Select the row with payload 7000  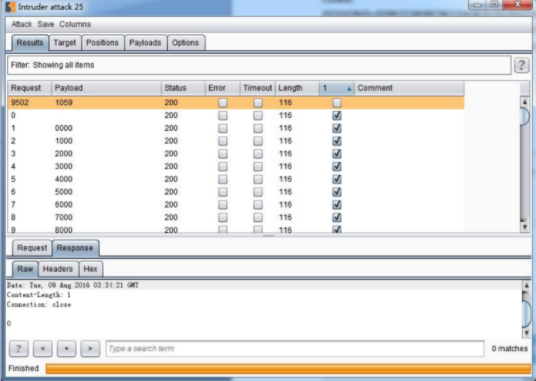236,217
